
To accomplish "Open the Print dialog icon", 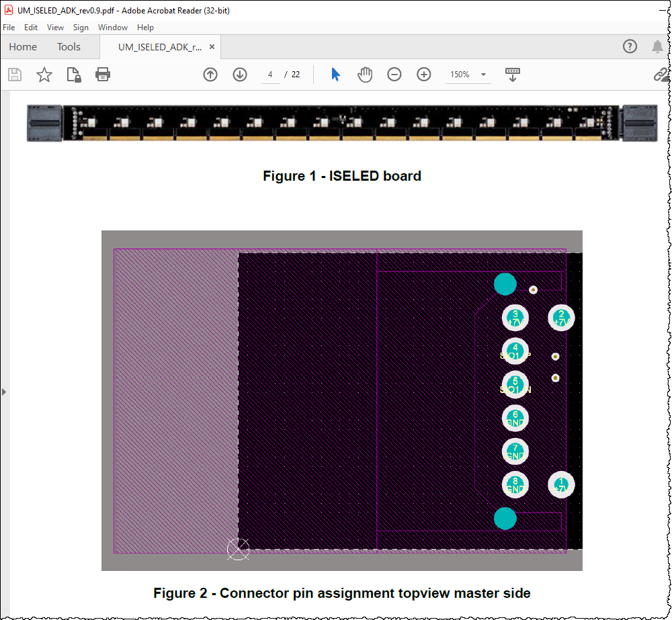I will [x=102, y=75].
